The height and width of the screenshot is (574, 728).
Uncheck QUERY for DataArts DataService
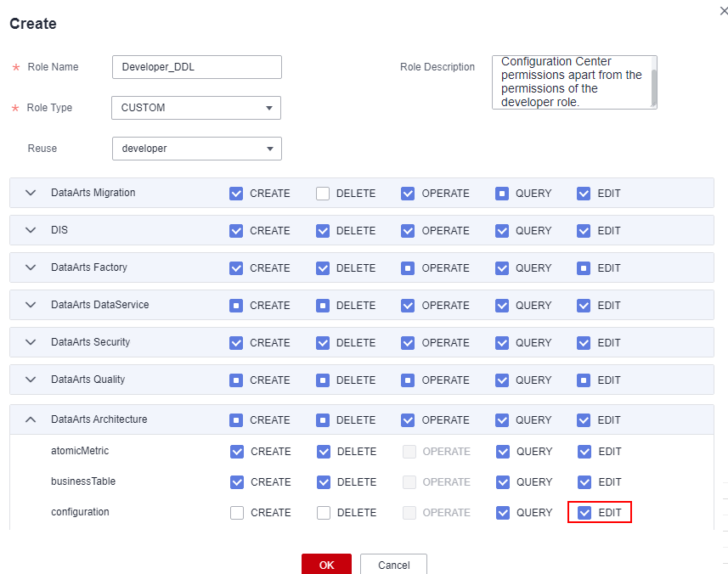pyautogui.click(x=502, y=306)
